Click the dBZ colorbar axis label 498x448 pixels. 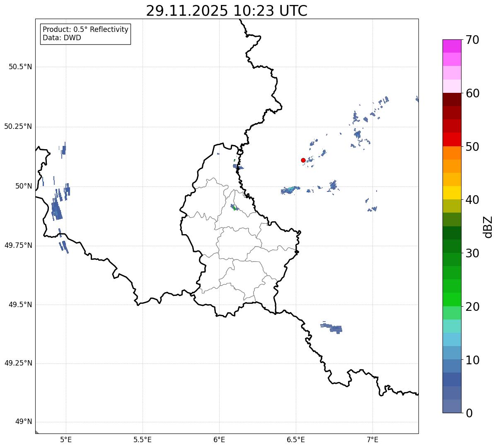coord(488,227)
